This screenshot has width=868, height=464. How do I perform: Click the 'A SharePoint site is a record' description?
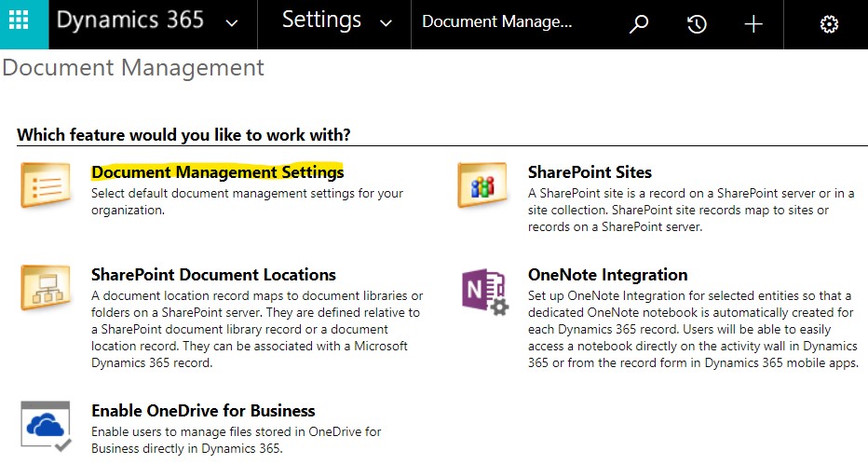(x=691, y=210)
